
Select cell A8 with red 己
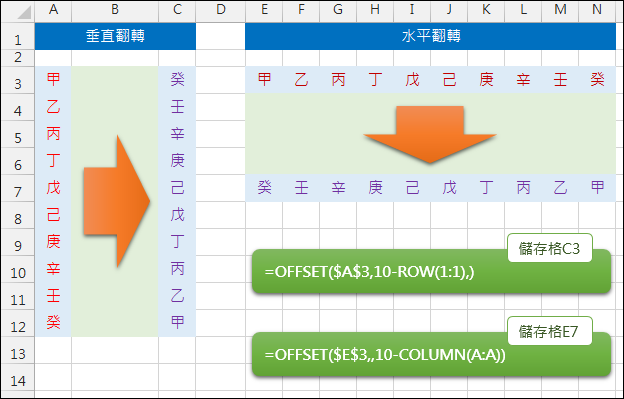point(53,215)
